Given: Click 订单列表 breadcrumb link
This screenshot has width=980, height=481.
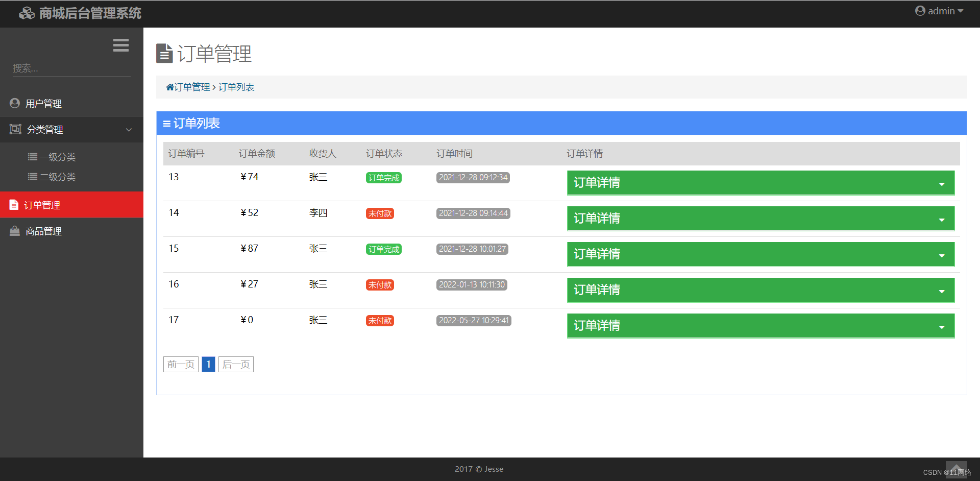Looking at the screenshot, I should (236, 87).
